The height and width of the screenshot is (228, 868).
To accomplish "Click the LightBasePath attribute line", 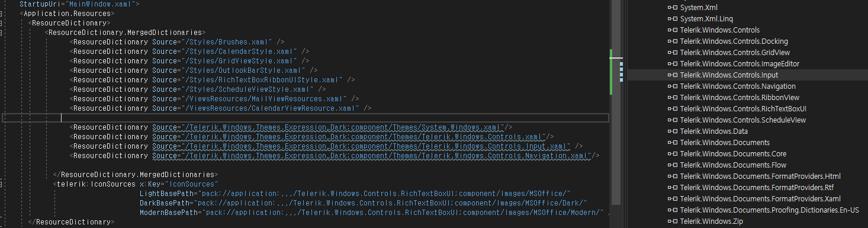I will point(355,194).
